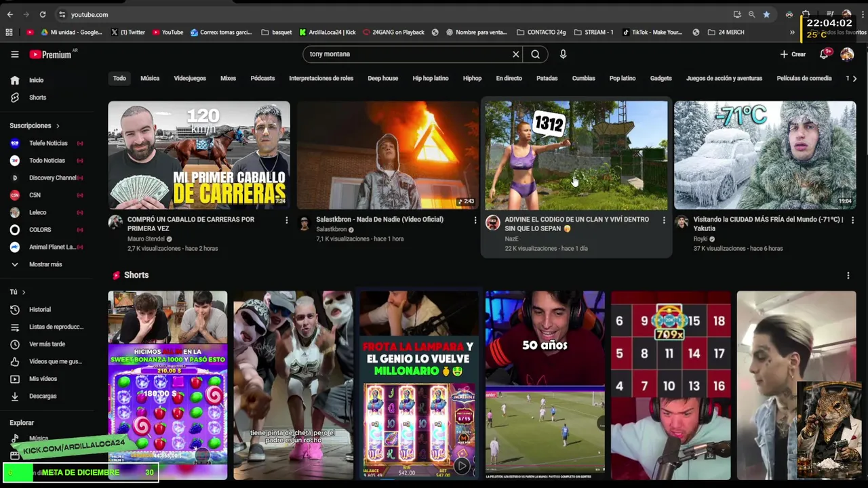The height and width of the screenshot is (488, 868).
Task: Select the Gadgets filter chip
Action: point(661,79)
